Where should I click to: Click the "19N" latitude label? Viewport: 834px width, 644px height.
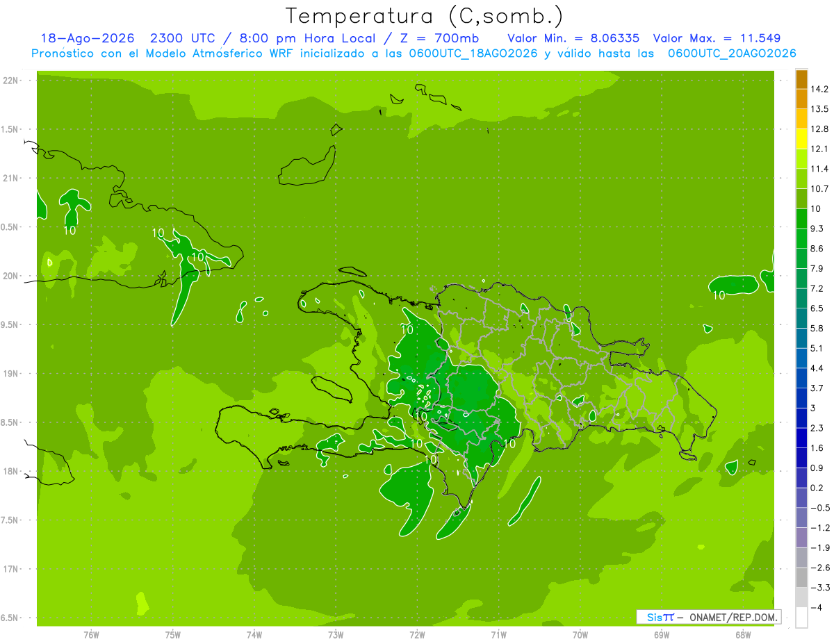11,374
